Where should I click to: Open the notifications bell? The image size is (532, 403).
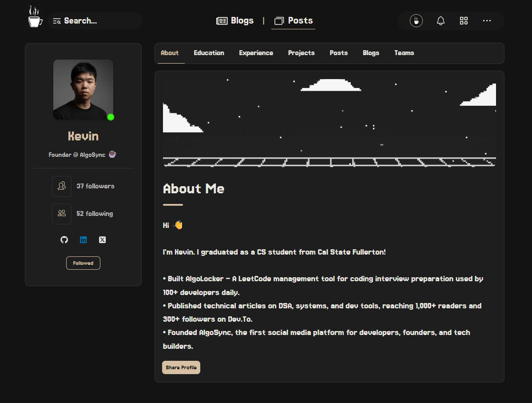click(440, 20)
